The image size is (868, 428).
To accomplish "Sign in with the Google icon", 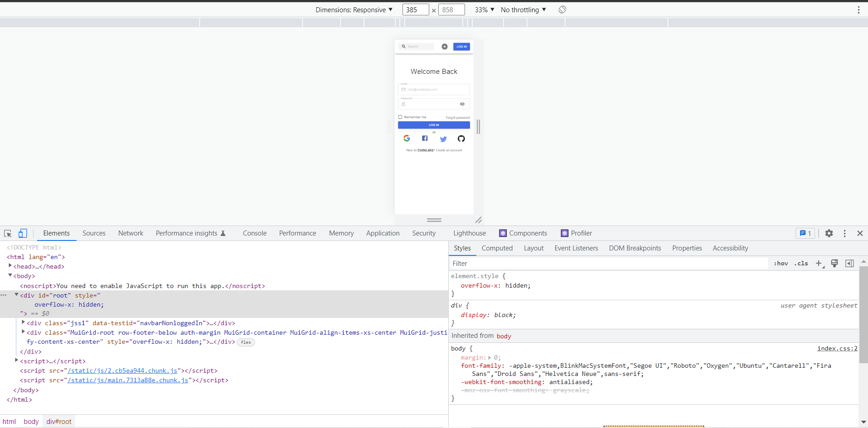I will pos(407,139).
